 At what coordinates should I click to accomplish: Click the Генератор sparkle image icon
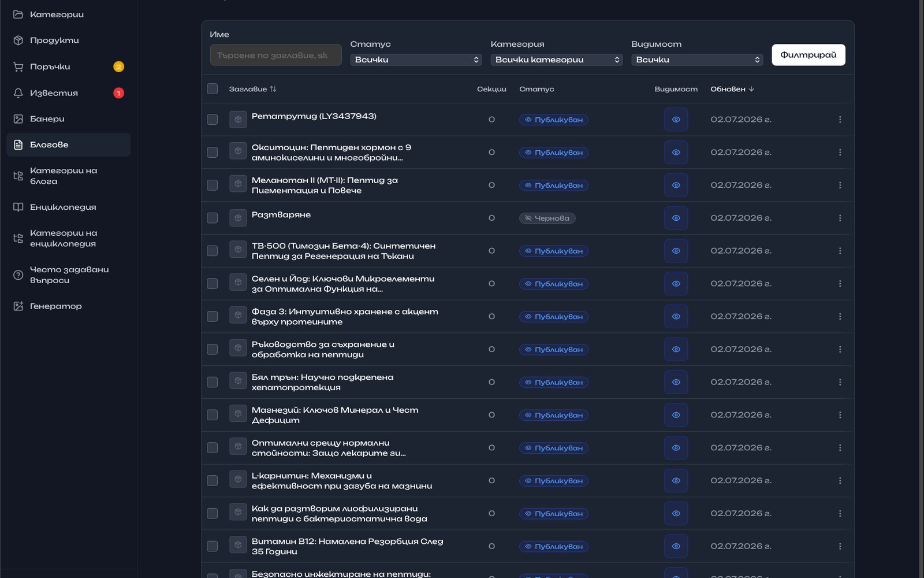(18, 306)
